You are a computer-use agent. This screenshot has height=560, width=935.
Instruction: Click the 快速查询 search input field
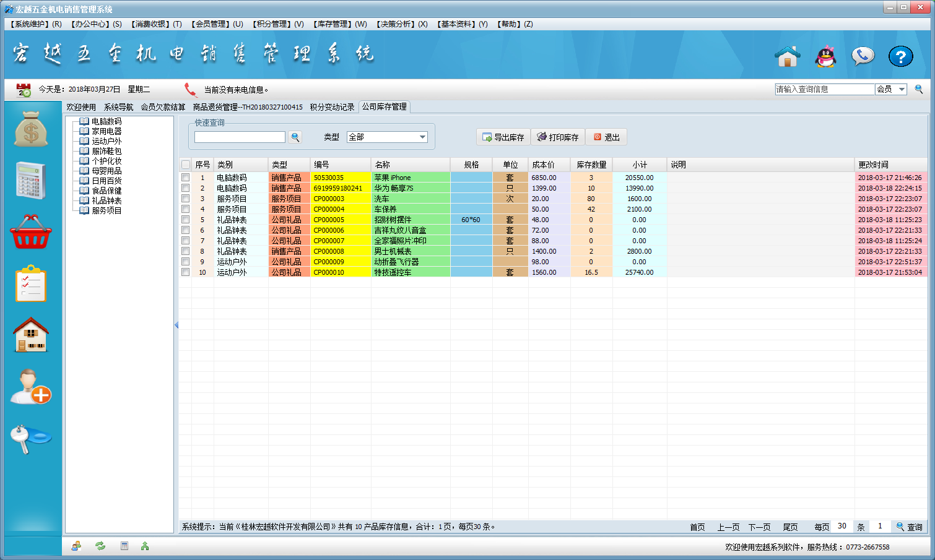click(x=240, y=137)
